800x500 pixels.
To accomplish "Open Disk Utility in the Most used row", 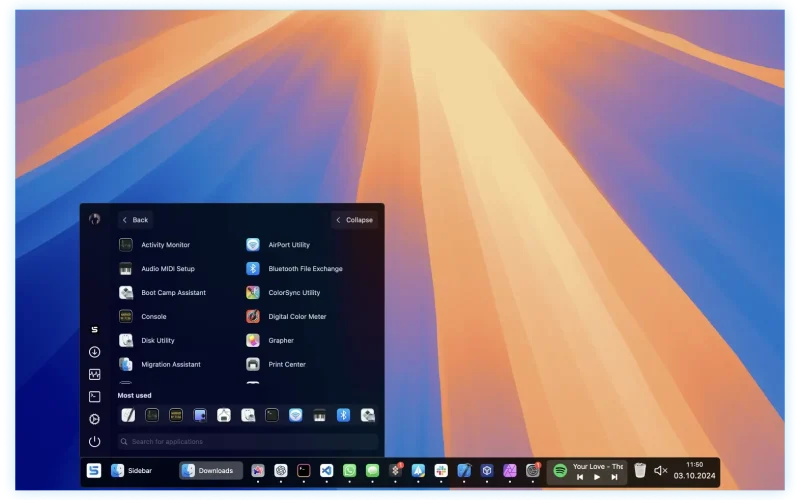I will (248, 415).
